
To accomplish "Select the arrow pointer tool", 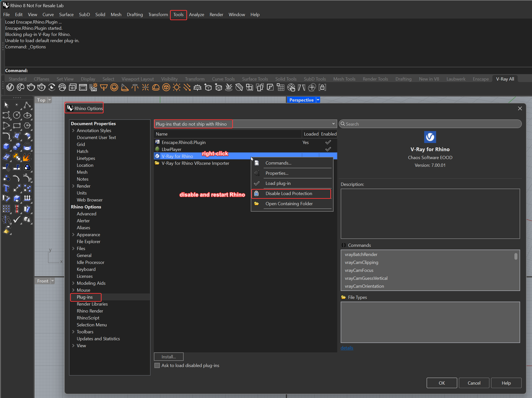I will (x=6, y=105).
